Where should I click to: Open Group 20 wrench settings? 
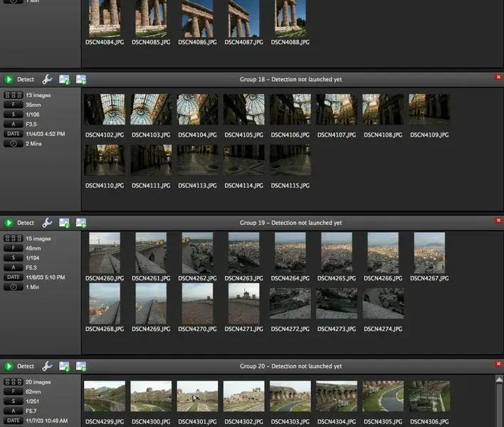47,367
